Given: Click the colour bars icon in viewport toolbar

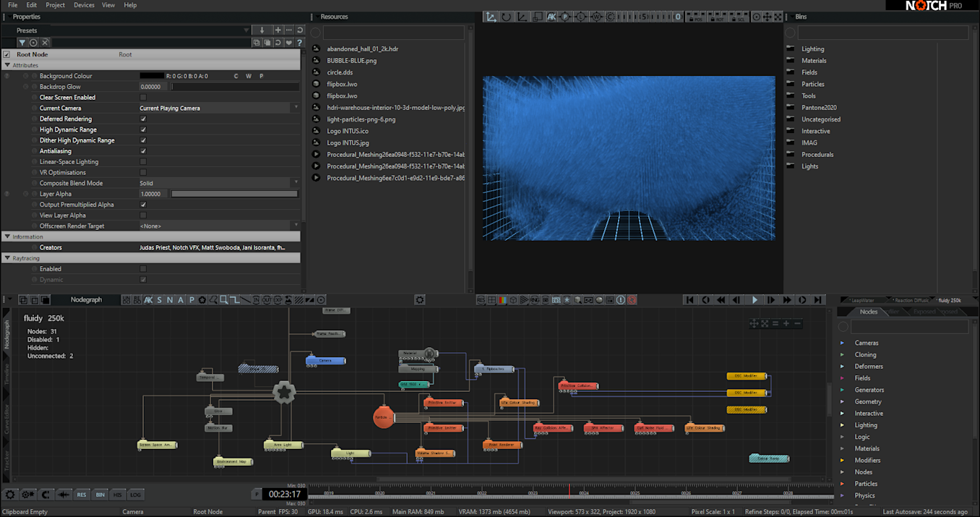Looking at the screenshot, I should coord(502,300).
